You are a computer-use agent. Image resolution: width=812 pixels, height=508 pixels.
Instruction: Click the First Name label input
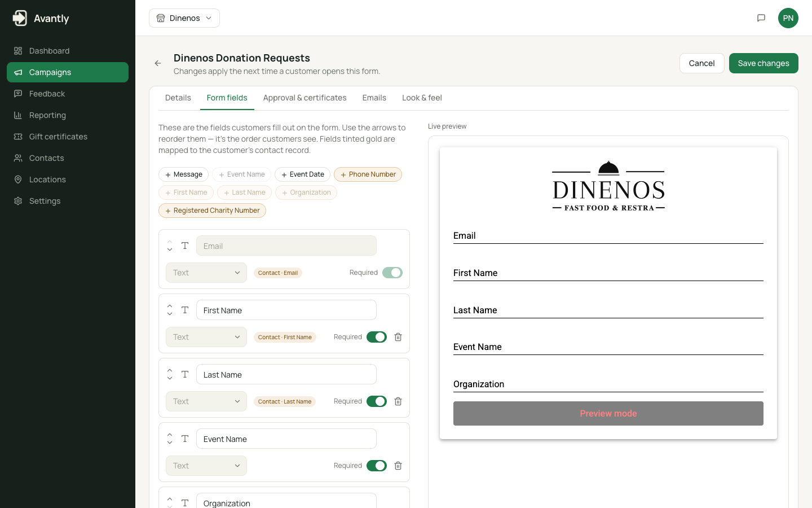[286, 310]
